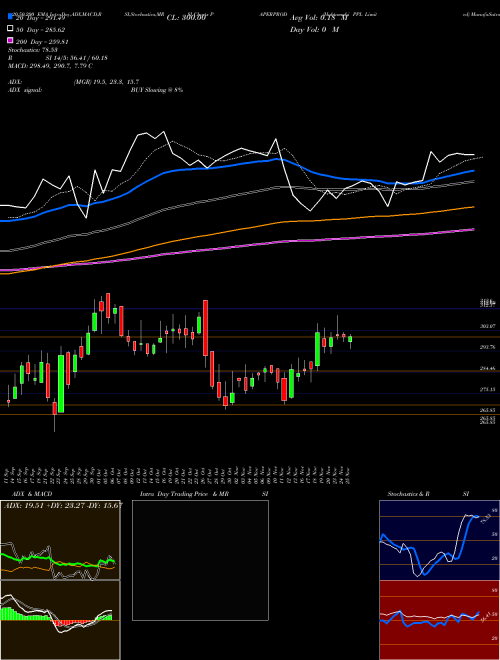Screen dimensions: 500x660
Task: Click the 265.85 price axis label
Action: pos(488,410)
